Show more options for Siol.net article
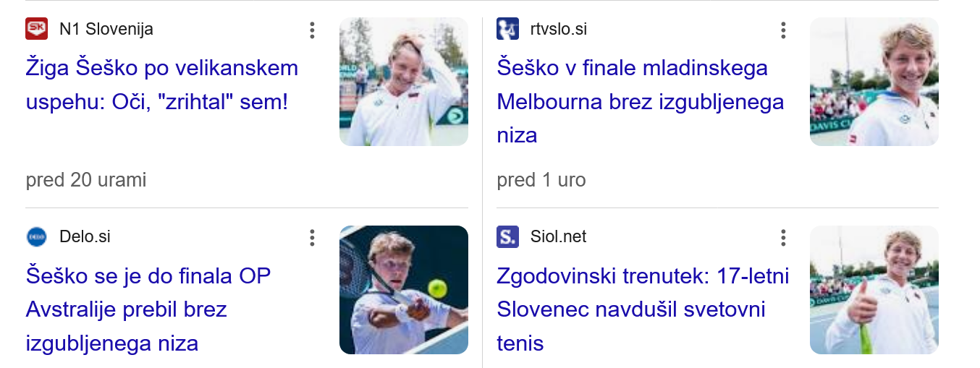This screenshot has height=368, width=980. 783,237
